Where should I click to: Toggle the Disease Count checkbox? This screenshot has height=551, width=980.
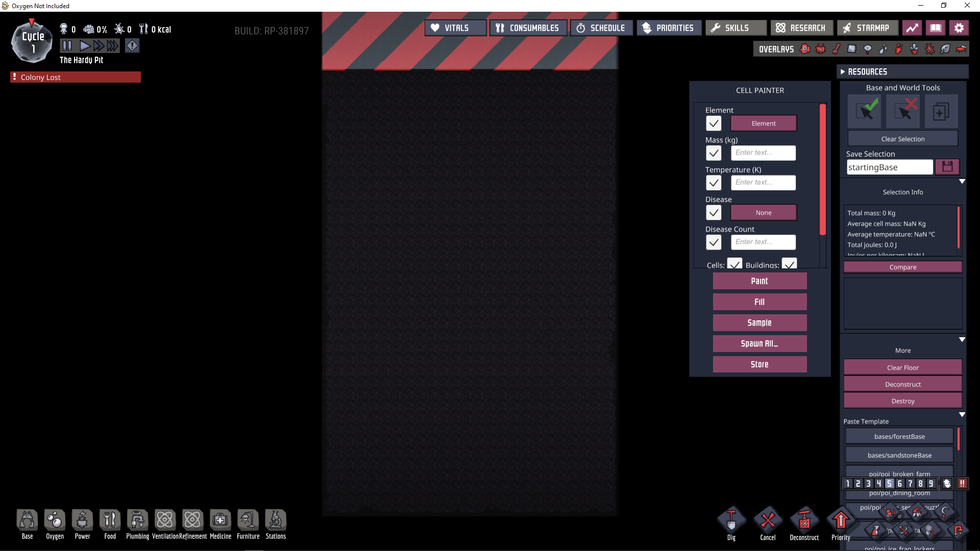click(714, 242)
